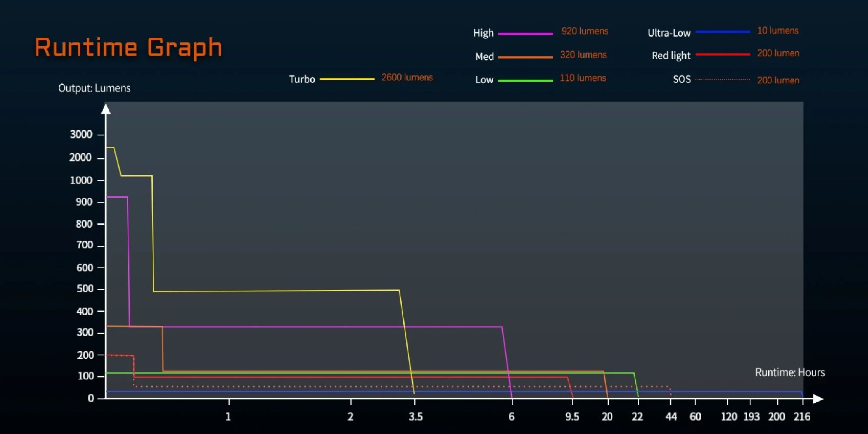868x434 pixels.
Task: Click the magenta High legend line
Action: click(525, 34)
